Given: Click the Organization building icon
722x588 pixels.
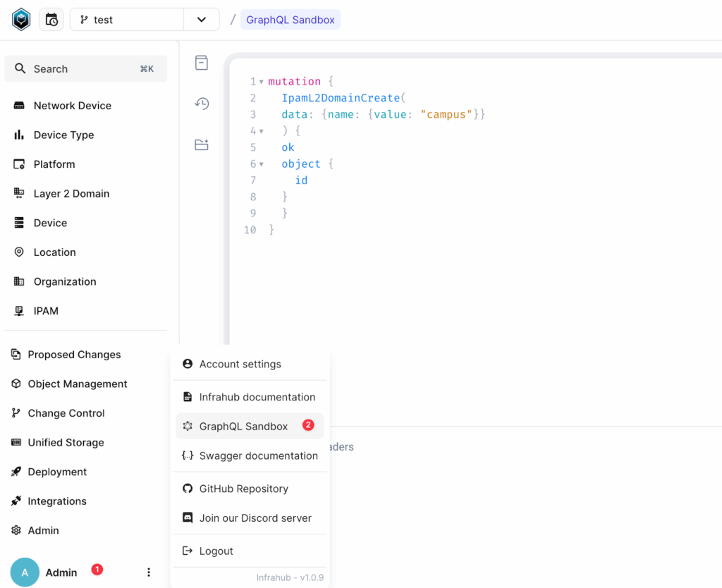Looking at the screenshot, I should tap(19, 281).
